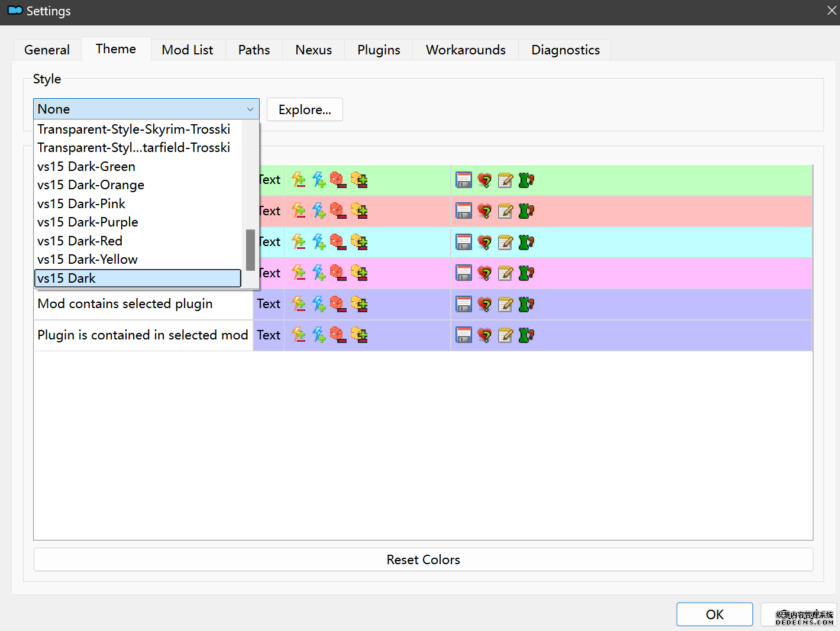The height and width of the screenshot is (631, 840).
Task: Click floppy disk icon in Mod contains selected plugin row
Action: [x=464, y=304]
